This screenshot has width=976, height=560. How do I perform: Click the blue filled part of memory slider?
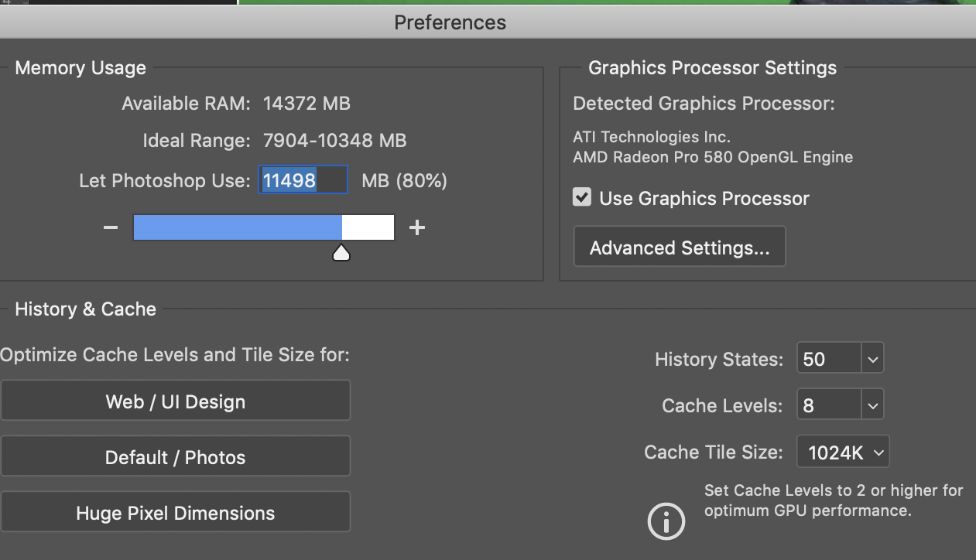point(237,227)
